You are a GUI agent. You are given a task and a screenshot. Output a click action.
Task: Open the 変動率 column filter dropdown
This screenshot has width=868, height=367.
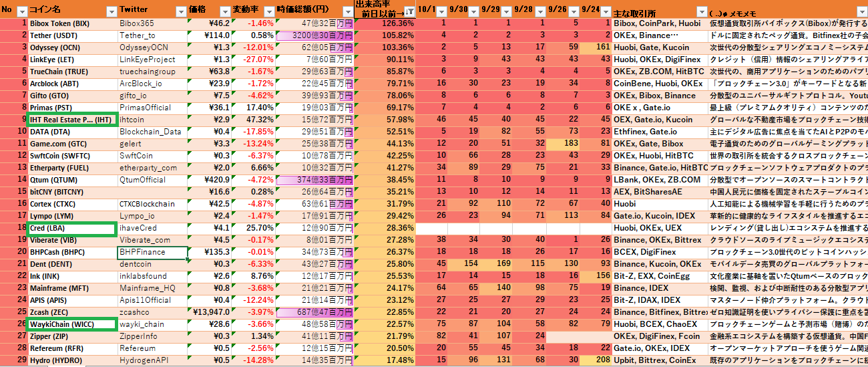[x=268, y=11]
